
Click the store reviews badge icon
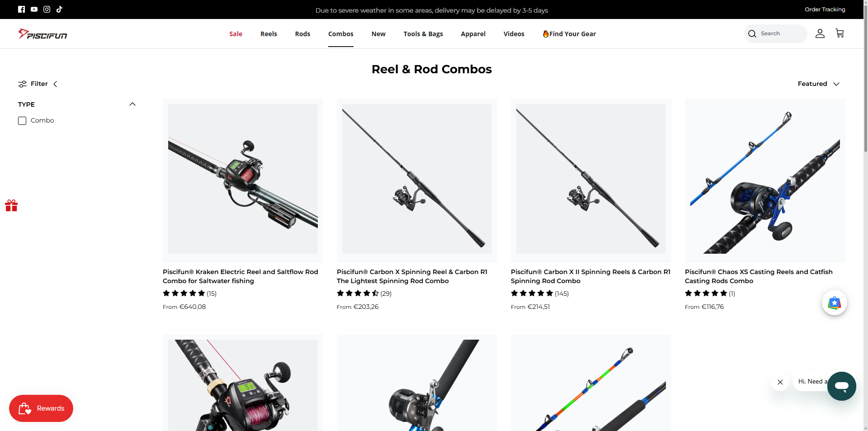coord(834,303)
